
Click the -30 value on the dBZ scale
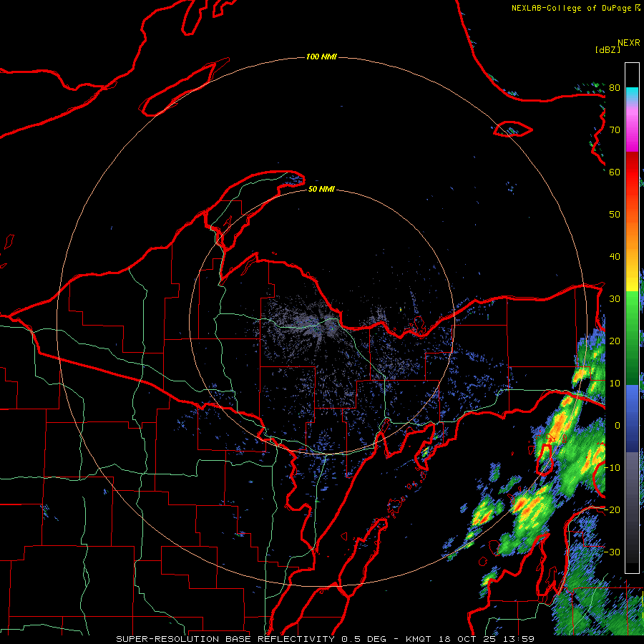612,552
